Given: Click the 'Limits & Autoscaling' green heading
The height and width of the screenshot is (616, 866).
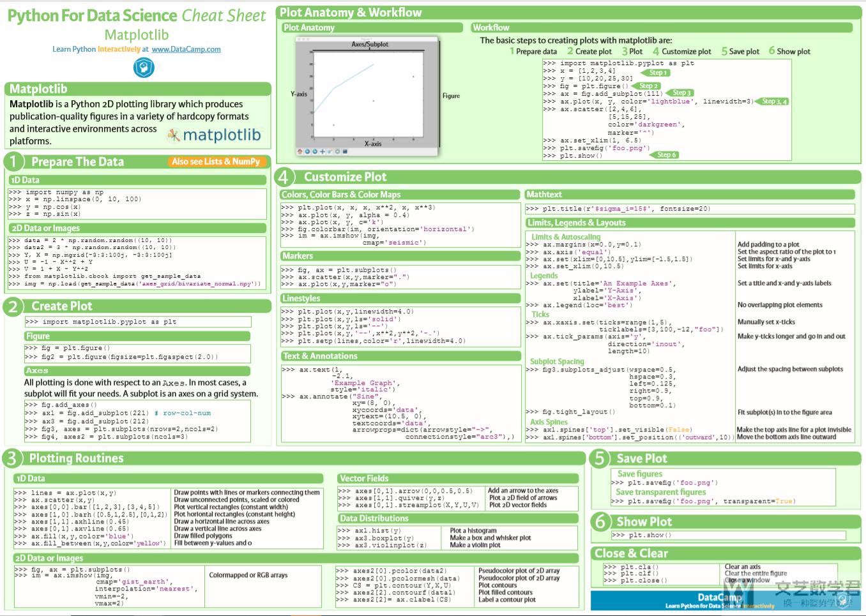Looking at the screenshot, I should click(566, 237).
